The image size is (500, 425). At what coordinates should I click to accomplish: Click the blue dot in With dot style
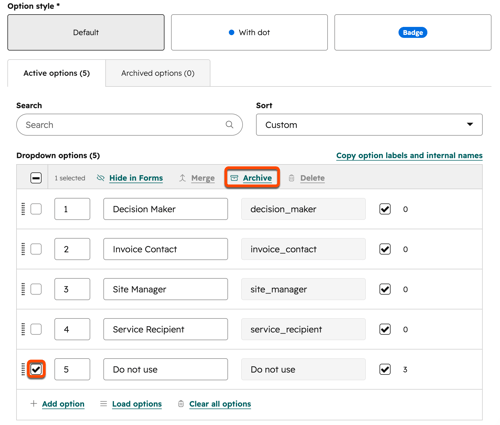[x=231, y=32]
